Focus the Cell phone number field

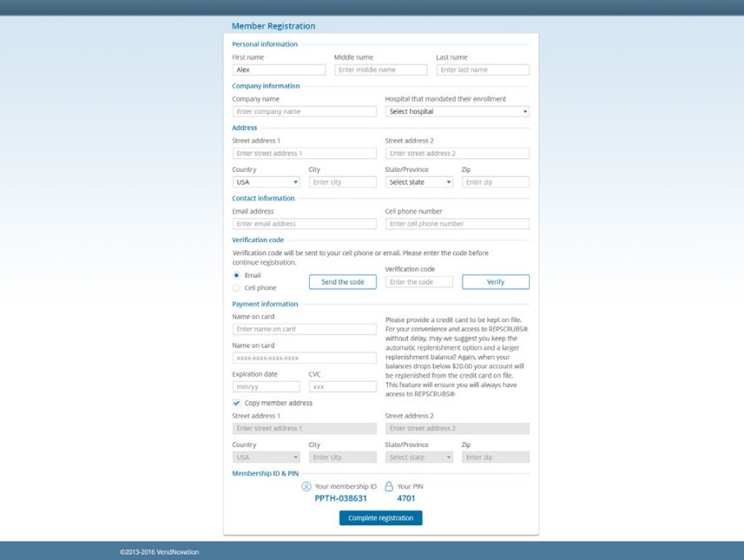pos(457,224)
